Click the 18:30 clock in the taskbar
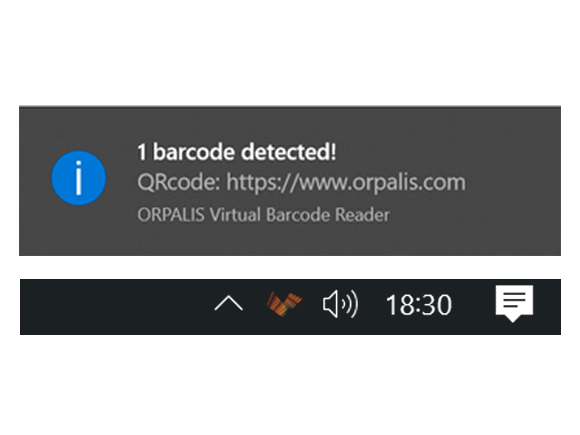This screenshot has height=435, width=580. coord(419,305)
